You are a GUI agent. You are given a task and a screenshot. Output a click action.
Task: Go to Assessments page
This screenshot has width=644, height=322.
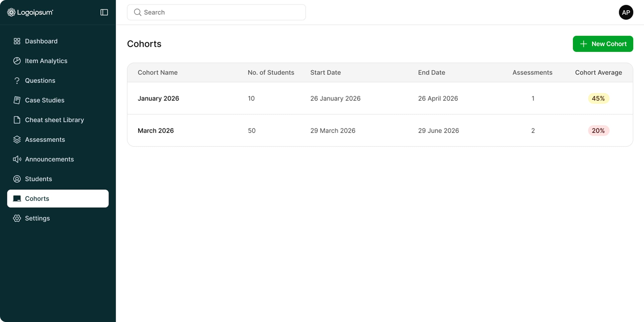[58, 140]
